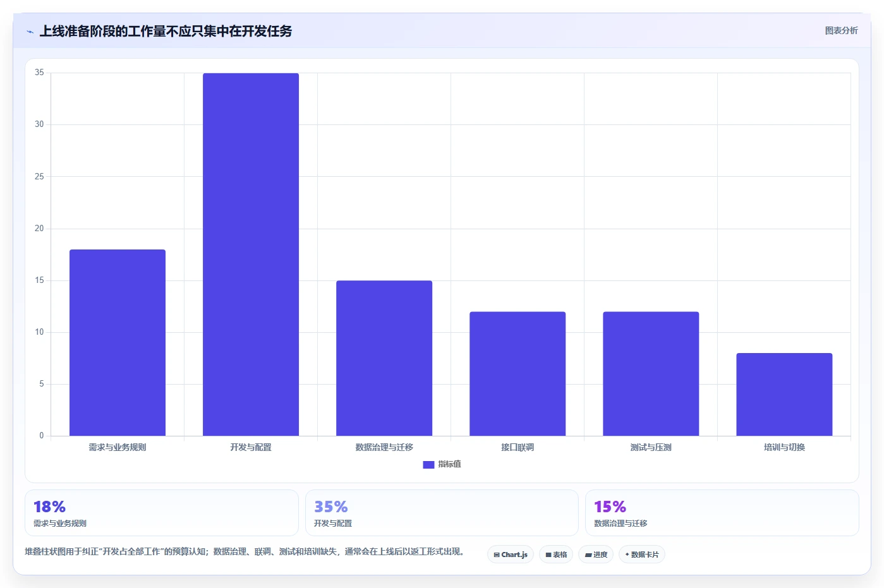The width and height of the screenshot is (884, 588).
Task: Click the 指标值 legend label
Action: (449, 464)
